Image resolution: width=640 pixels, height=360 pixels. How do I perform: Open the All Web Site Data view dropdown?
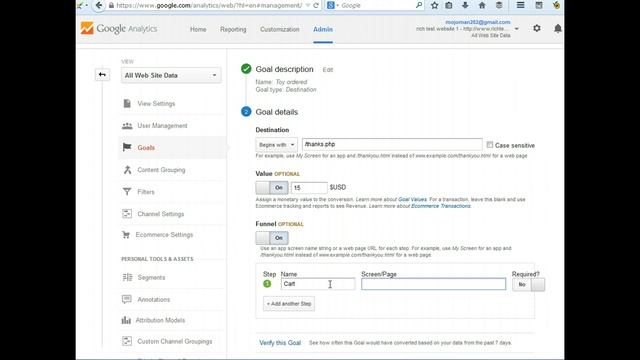(x=171, y=75)
